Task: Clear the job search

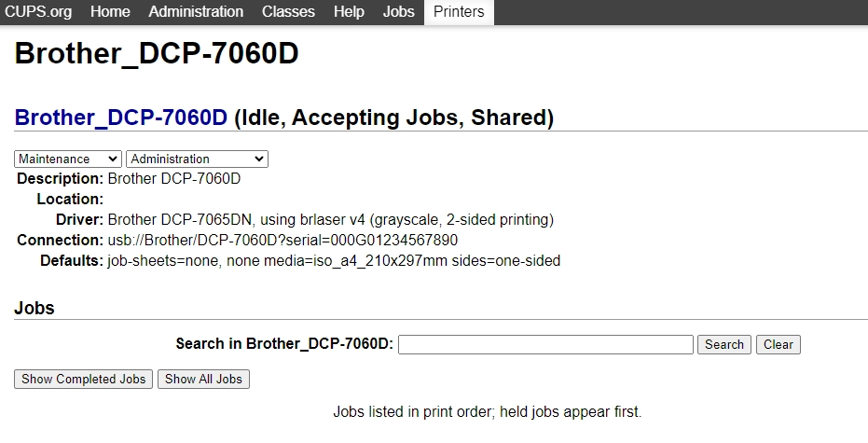Action: tap(778, 344)
